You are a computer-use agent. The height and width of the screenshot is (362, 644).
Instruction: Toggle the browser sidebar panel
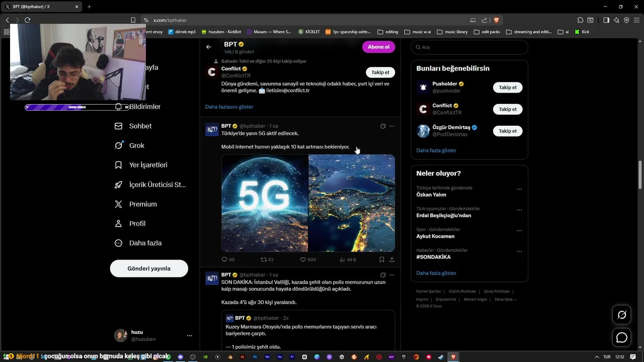[606, 20]
